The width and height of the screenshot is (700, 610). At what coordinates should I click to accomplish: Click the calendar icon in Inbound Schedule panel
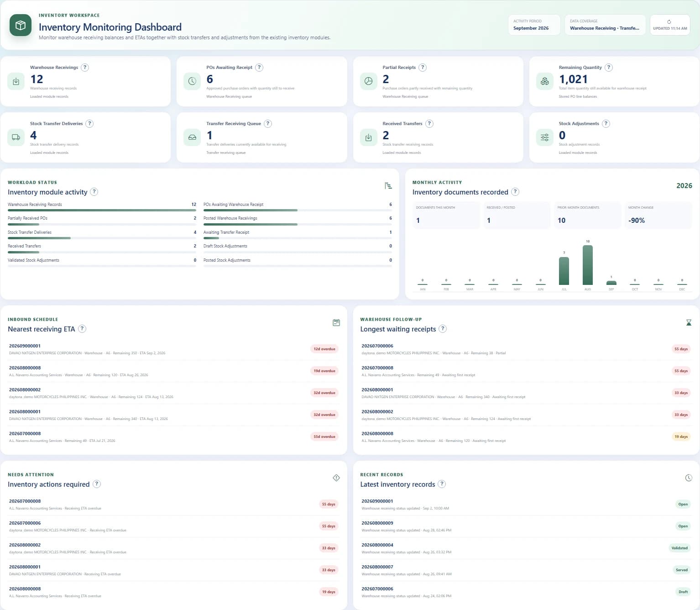coord(336,323)
